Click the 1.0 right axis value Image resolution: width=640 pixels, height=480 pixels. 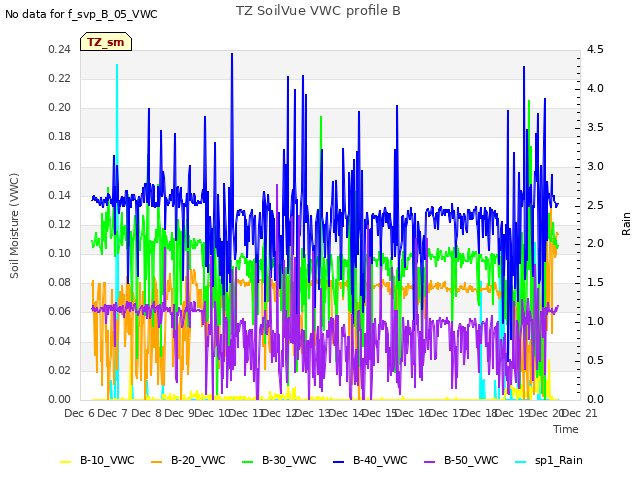pos(595,322)
